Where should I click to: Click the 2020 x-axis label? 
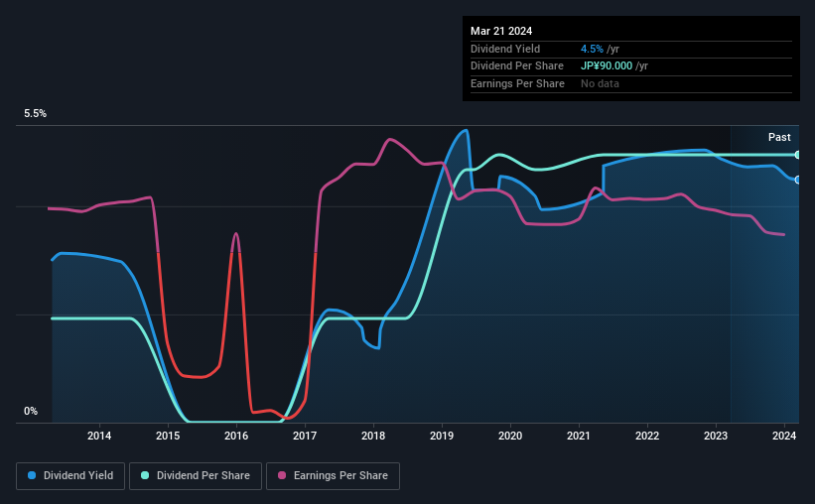[510, 436]
